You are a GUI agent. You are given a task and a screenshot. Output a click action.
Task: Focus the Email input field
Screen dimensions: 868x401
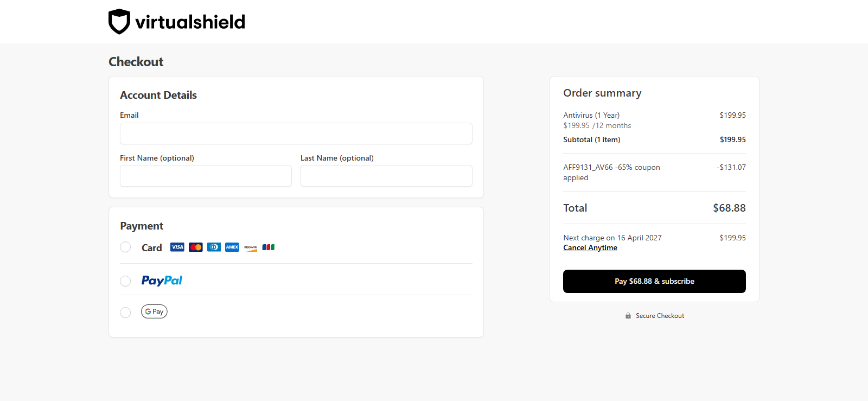(x=296, y=133)
